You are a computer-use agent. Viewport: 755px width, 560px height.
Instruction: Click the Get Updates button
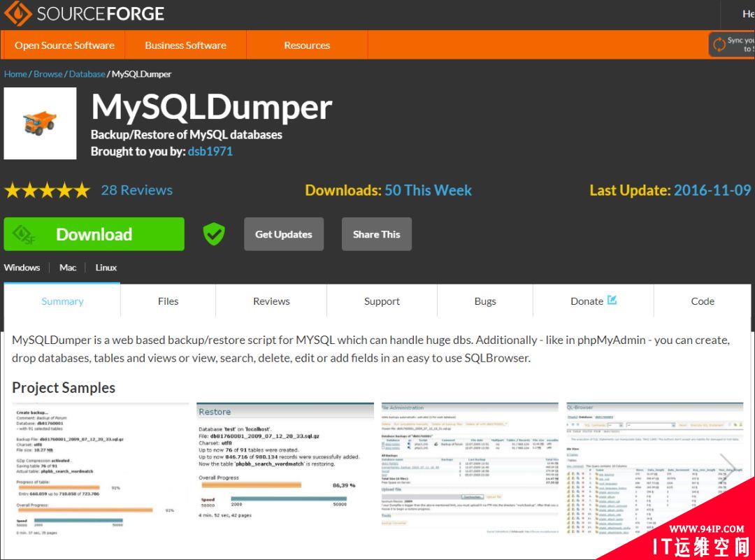pyautogui.click(x=284, y=234)
